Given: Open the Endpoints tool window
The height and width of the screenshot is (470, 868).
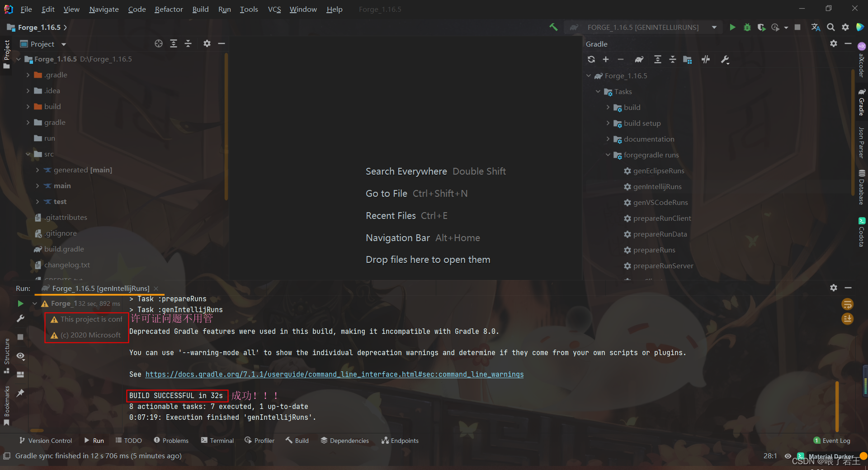Looking at the screenshot, I should (x=400, y=441).
